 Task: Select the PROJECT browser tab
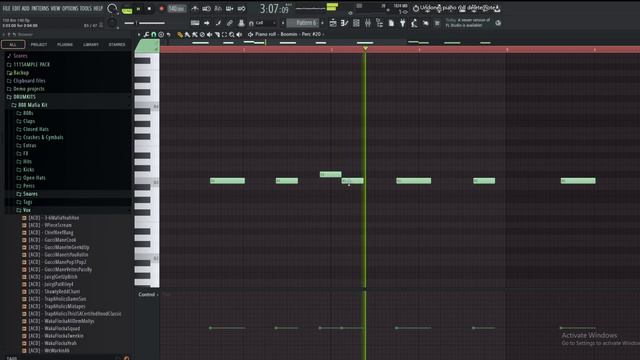pyautogui.click(x=39, y=44)
